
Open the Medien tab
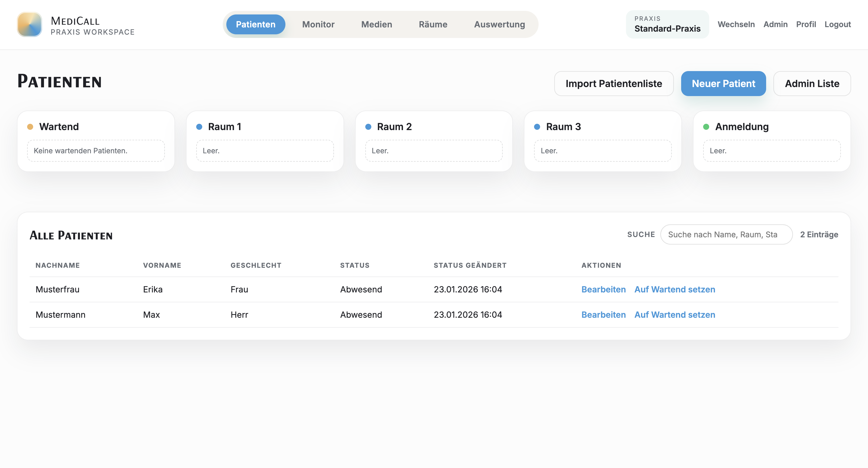point(376,24)
